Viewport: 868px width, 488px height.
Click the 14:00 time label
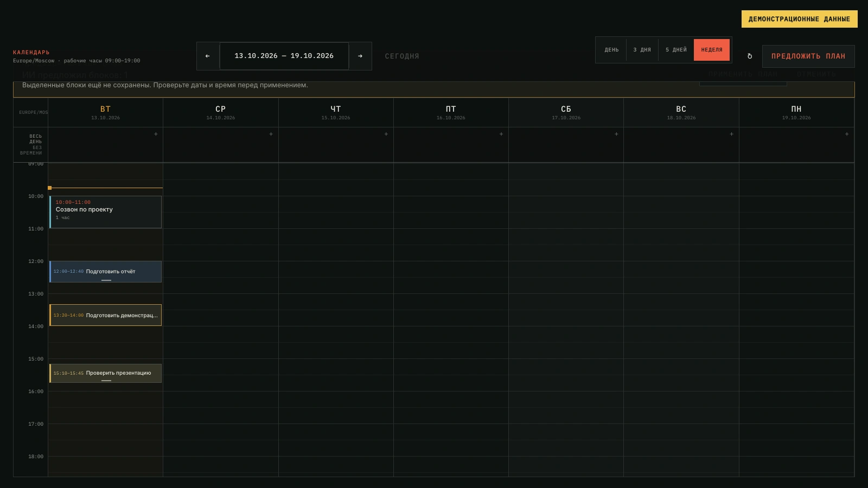tap(36, 326)
